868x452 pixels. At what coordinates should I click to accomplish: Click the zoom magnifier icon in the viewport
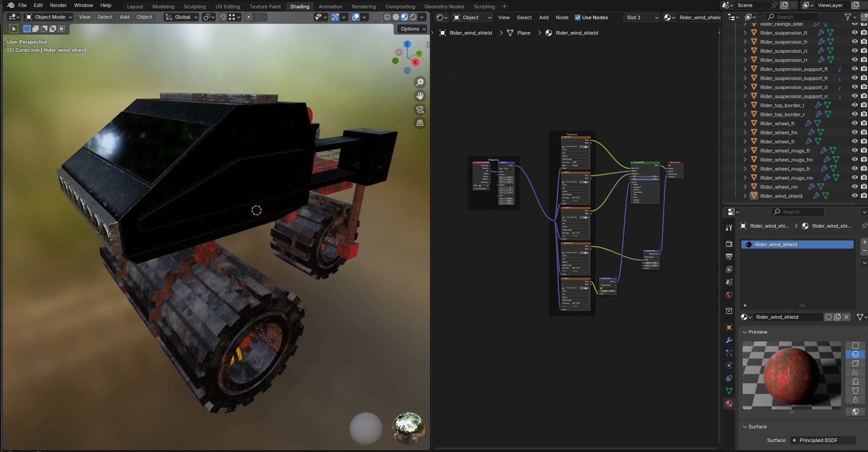click(420, 82)
